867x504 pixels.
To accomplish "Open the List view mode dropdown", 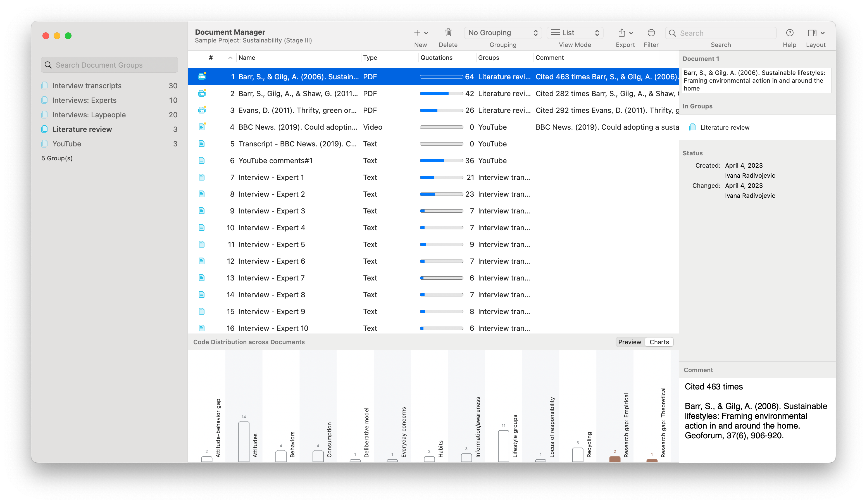I will (575, 33).
